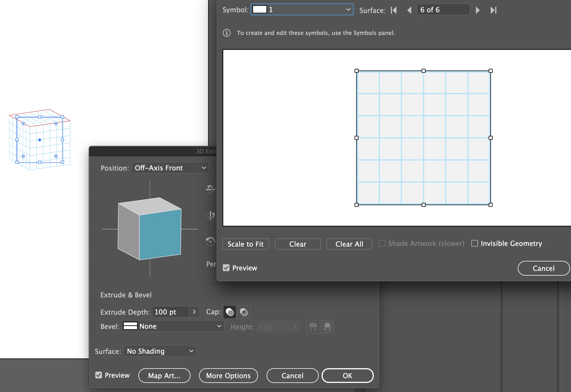This screenshot has height=392, width=571.
Task: Open the Position Off-Axis Front dropdown
Action: [170, 168]
